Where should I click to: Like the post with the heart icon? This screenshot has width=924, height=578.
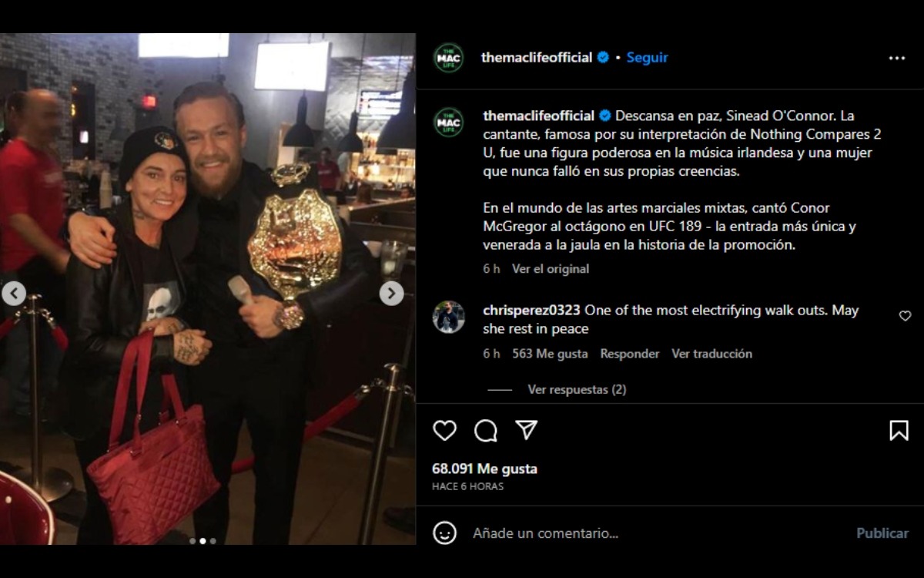[444, 430]
